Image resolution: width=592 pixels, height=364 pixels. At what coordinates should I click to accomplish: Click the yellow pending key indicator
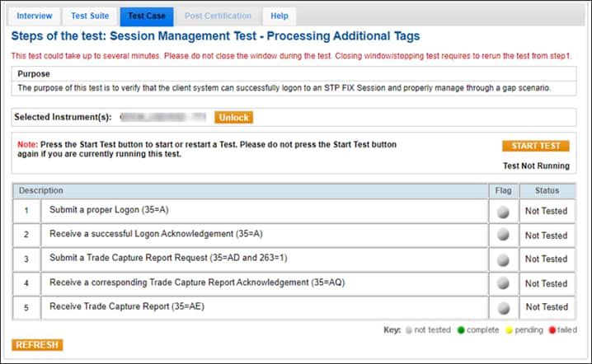507,330
